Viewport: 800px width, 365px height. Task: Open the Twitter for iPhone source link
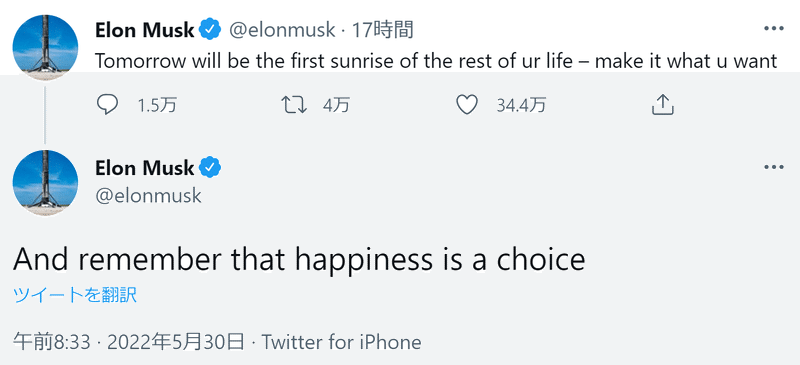click(341, 342)
